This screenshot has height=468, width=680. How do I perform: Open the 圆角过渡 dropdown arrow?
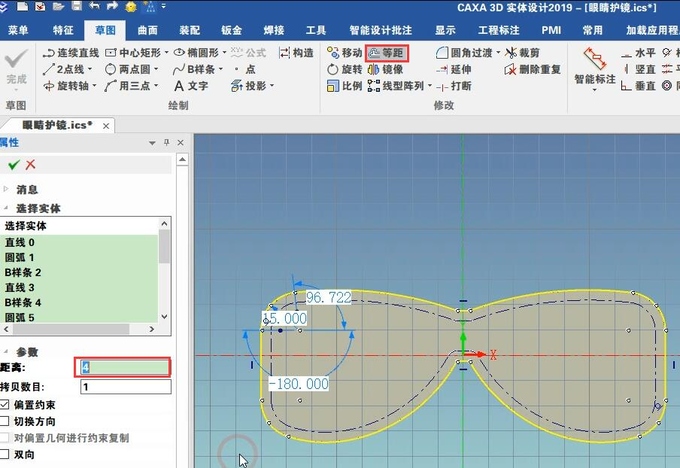tap(498, 53)
